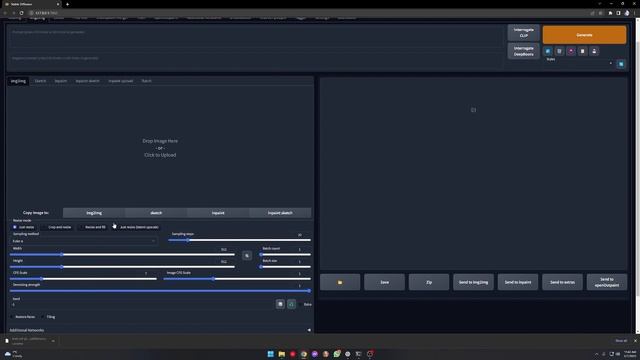This screenshot has height=360, width=640.
Task: Click into the negative prompt text field
Action: pyautogui.click(x=256, y=62)
